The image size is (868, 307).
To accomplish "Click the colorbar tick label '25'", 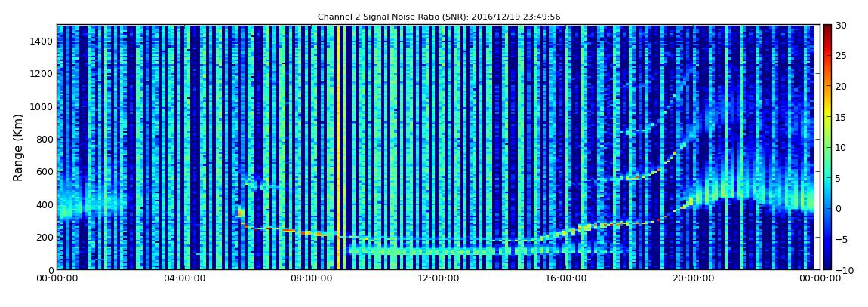I will [842, 56].
